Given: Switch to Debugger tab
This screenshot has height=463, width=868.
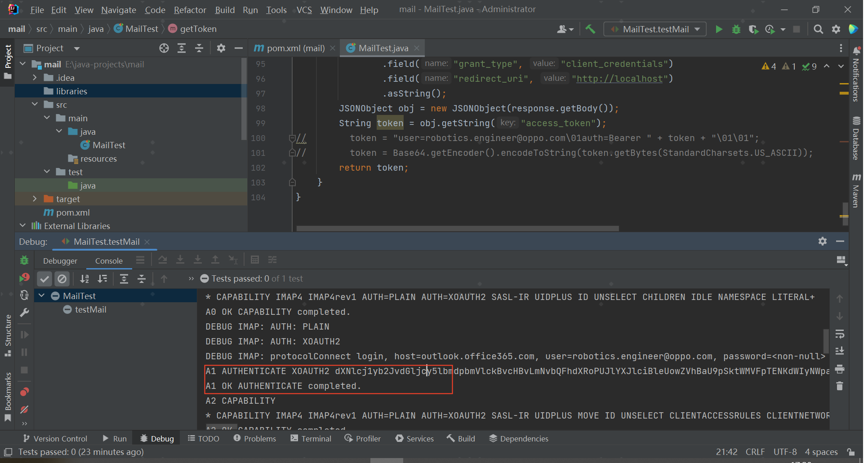Looking at the screenshot, I should click(60, 261).
